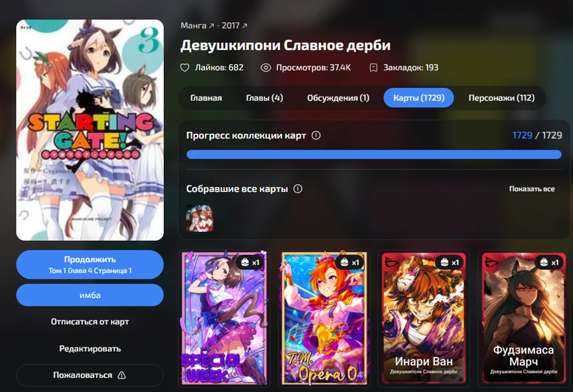Click the eye views icon
The height and width of the screenshot is (392, 573).
point(266,67)
